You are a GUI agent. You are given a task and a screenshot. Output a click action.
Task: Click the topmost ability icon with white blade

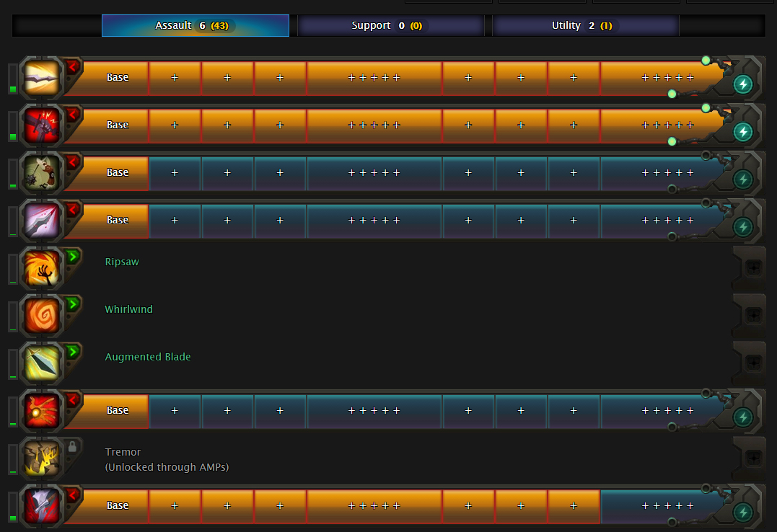(38, 77)
